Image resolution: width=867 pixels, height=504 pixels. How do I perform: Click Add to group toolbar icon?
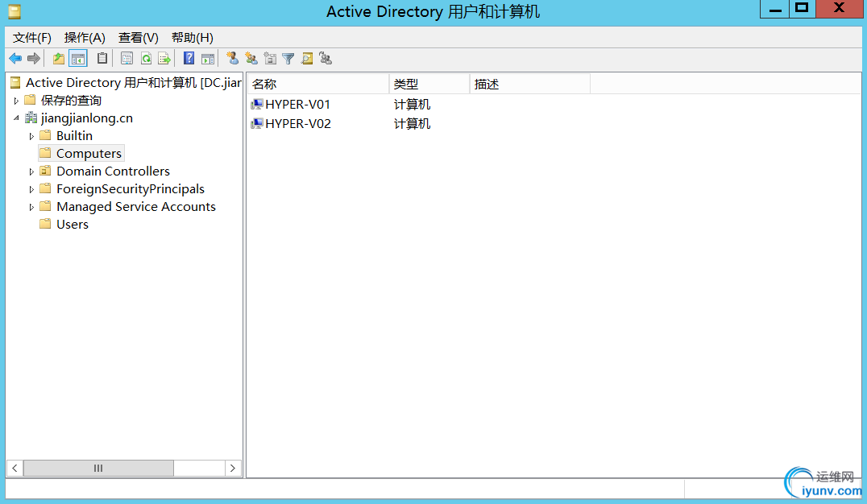tap(326, 58)
